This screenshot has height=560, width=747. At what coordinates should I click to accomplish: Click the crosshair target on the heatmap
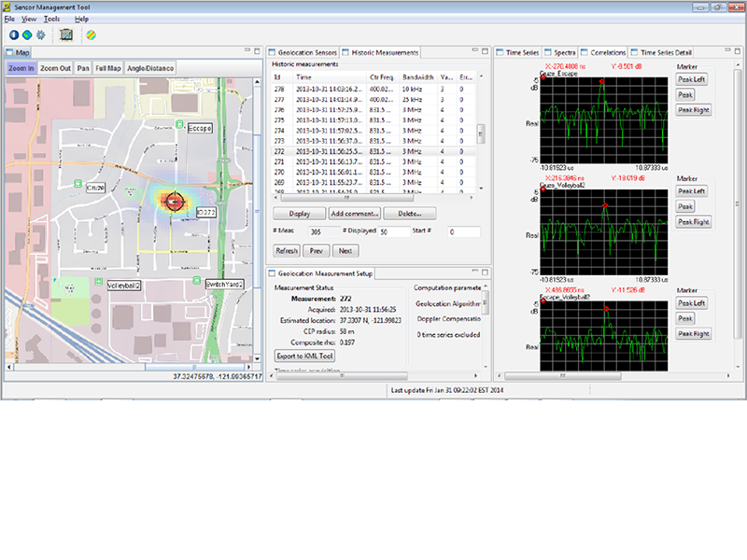175,202
